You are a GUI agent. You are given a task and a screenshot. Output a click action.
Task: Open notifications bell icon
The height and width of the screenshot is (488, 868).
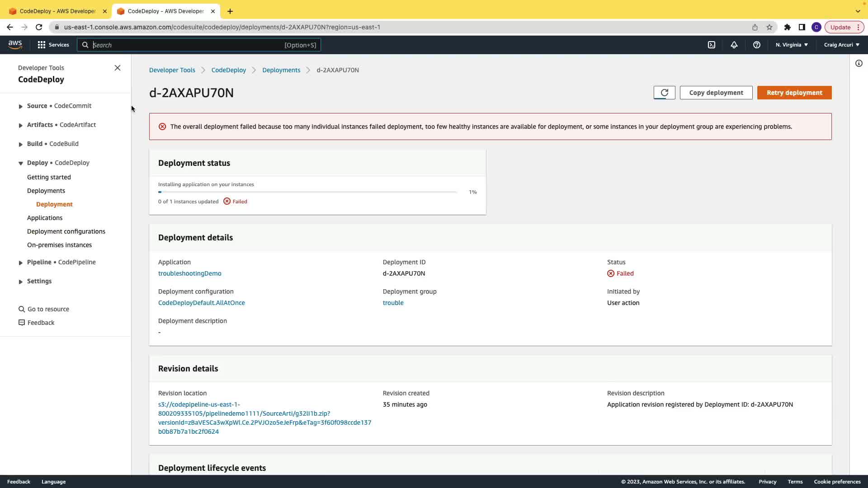734,45
